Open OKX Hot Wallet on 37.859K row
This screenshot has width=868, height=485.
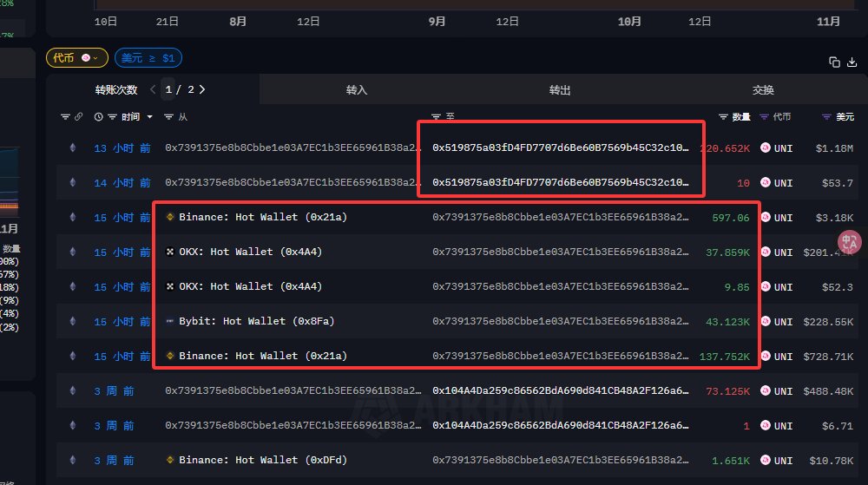250,252
